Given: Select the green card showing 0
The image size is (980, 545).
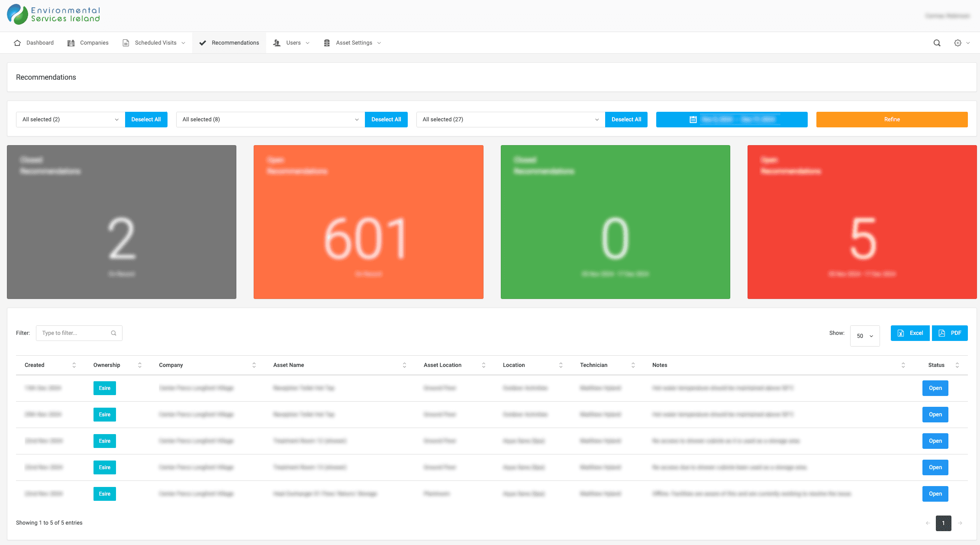Looking at the screenshot, I should (x=616, y=222).
